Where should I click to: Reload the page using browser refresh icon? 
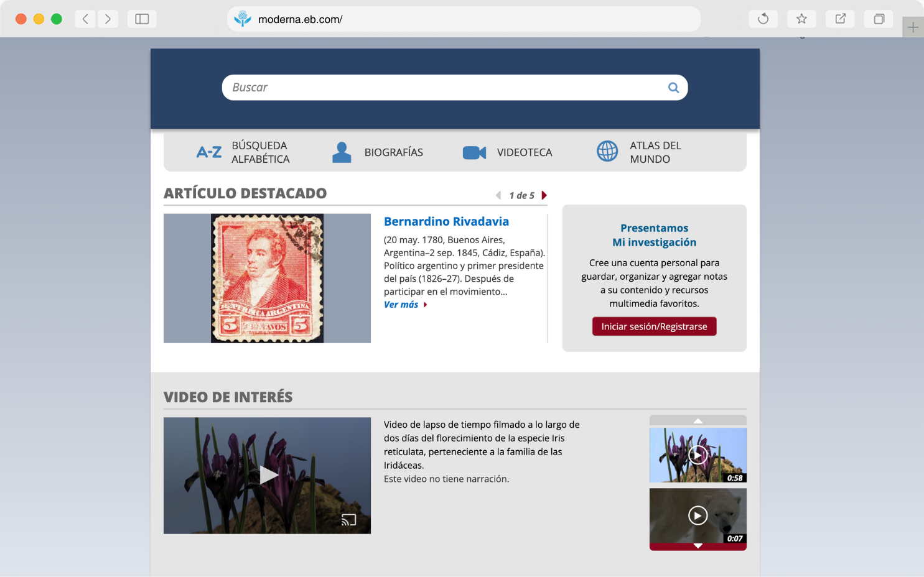pos(763,19)
